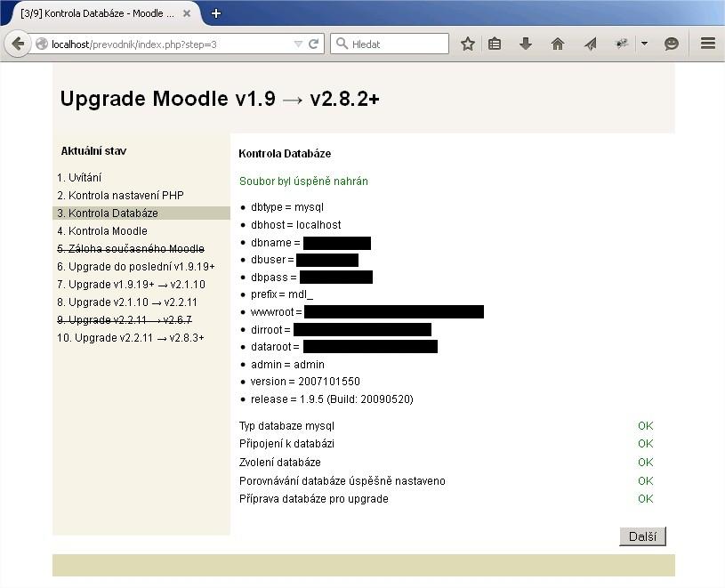The image size is (725, 588).
Task: Click the 'admin = admin' line
Action: [x=287, y=365]
